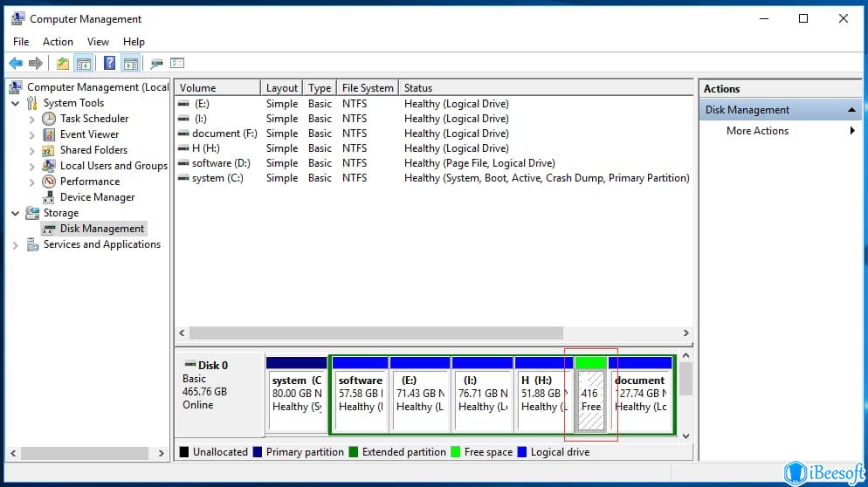Expand the Shared Folders node
The height and width of the screenshot is (487, 868).
pyautogui.click(x=31, y=150)
